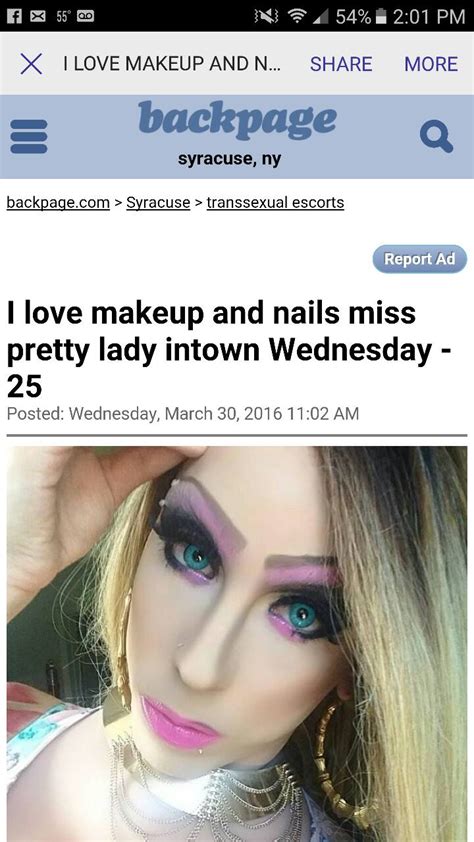Tap the syracuse, ny location label
This screenshot has height=842, width=474.
pos(230,159)
